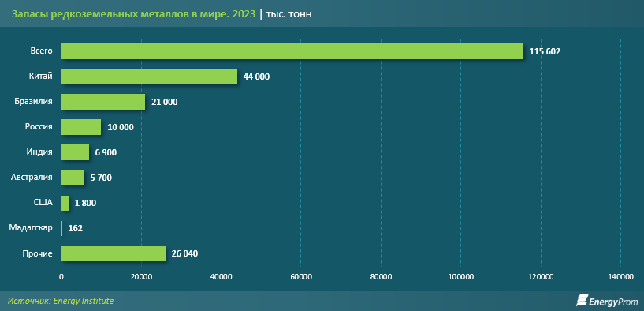Image resolution: width=644 pixels, height=311 pixels.
Task: Select the Бразилия bar
Action: pyautogui.click(x=103, y=102)
